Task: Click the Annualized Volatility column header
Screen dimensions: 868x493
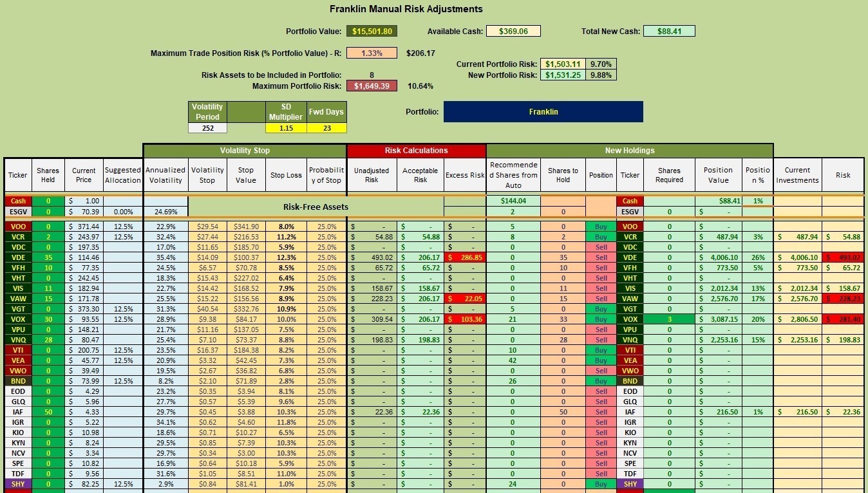Action: pyautogui.click(x=165, y=175)
